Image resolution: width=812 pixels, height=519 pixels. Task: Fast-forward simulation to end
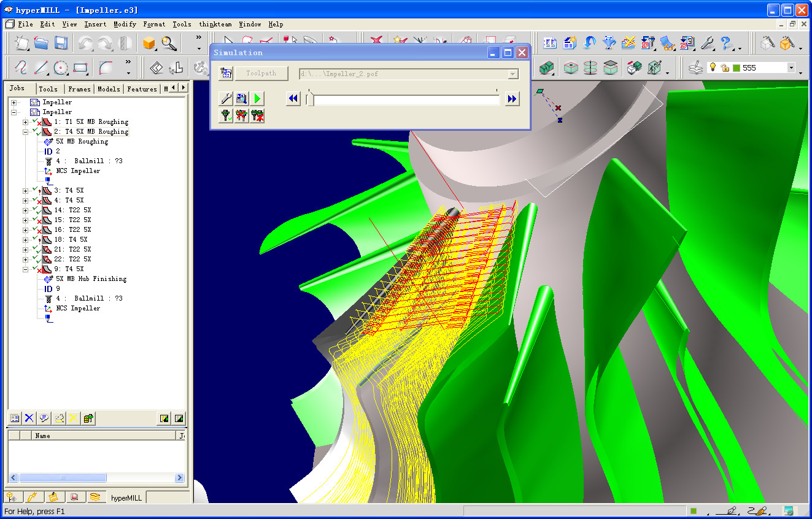512,98
